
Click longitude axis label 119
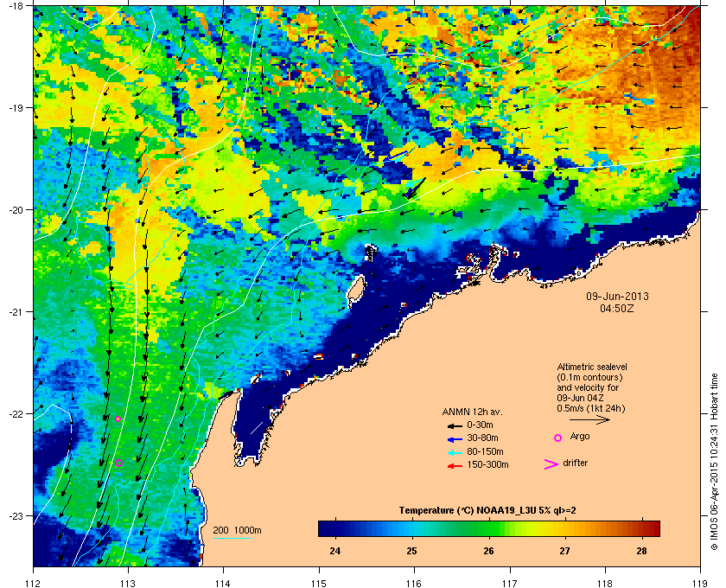point(700,583)
